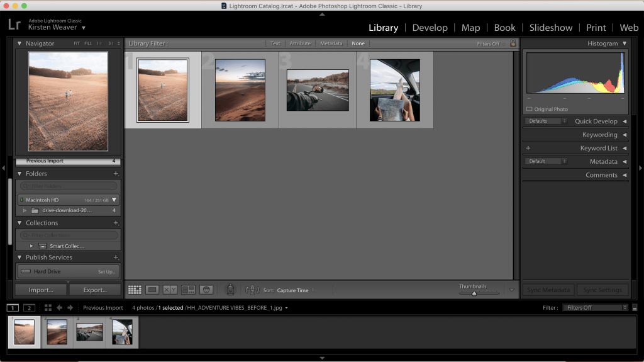644x362 pixels.
Task: Click the filmstrip grid icon
Action: tap(48, 308)
